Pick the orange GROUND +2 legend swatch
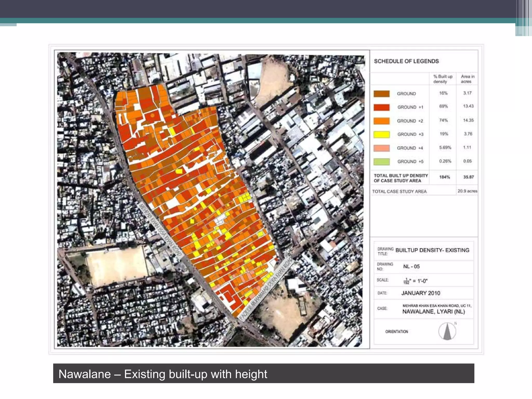 tap(381, 121)
